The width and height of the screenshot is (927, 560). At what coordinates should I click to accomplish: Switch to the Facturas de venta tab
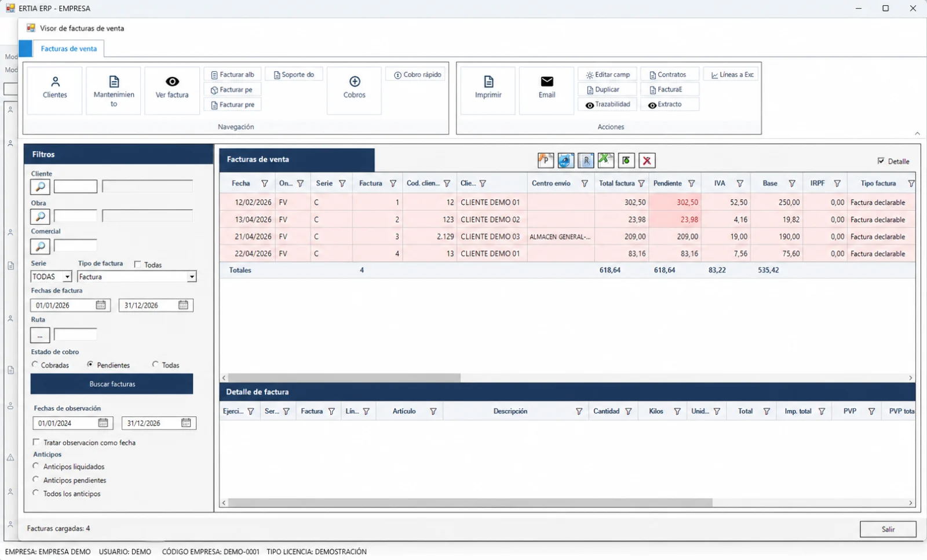[x=69, y=49]
